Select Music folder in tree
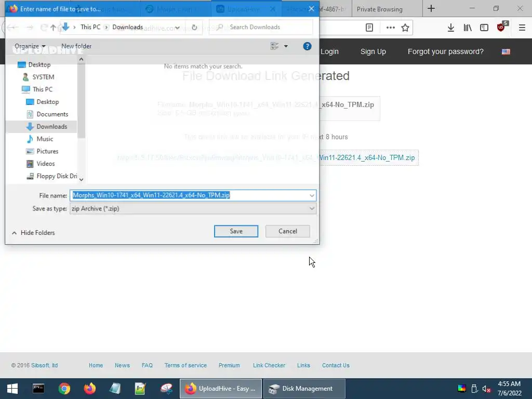532x399 pixels. 40,139
